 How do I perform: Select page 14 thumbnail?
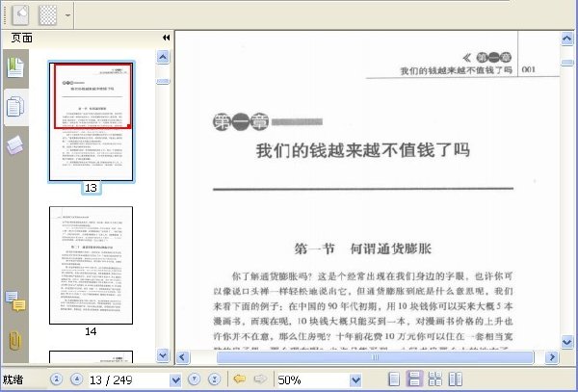[x=92, y=265]
